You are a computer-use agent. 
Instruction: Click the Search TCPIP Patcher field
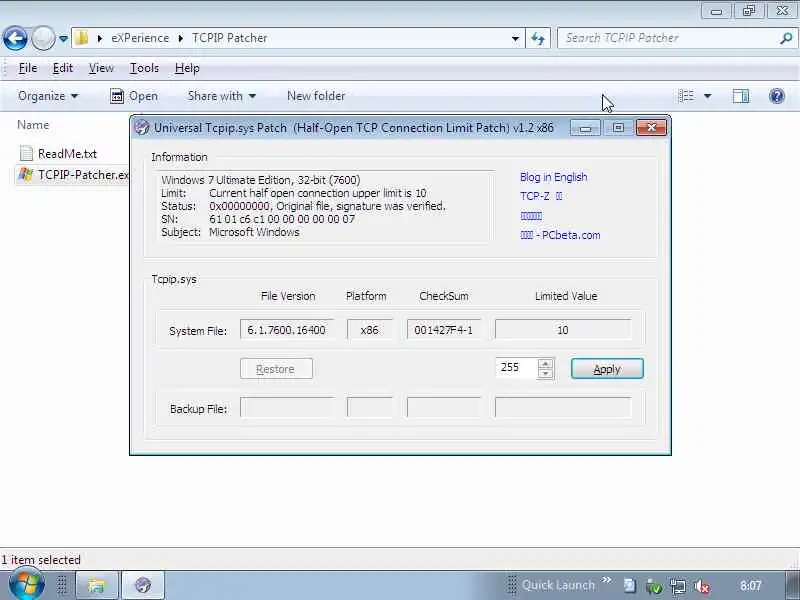click(668, 38)
